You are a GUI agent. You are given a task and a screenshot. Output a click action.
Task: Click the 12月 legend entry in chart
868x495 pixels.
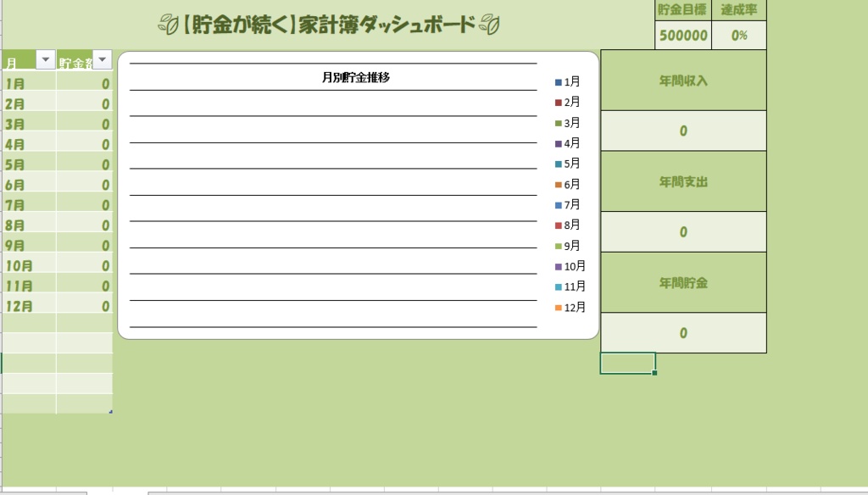(x=570, y=308)
